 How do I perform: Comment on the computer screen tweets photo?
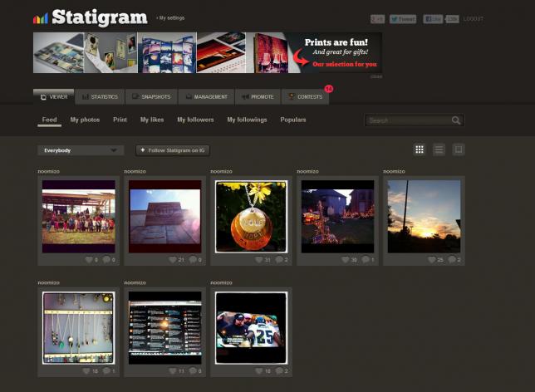(193, 371)
